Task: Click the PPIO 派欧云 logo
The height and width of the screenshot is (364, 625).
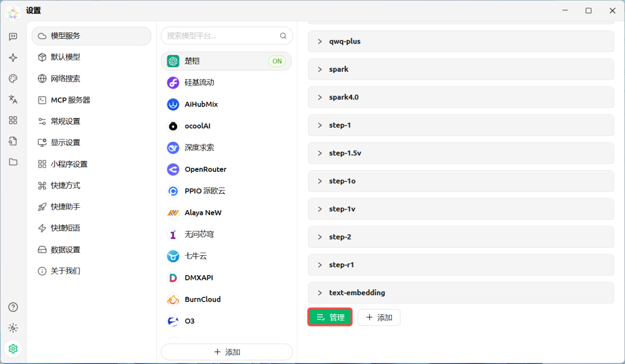Action: pos(173,191)
